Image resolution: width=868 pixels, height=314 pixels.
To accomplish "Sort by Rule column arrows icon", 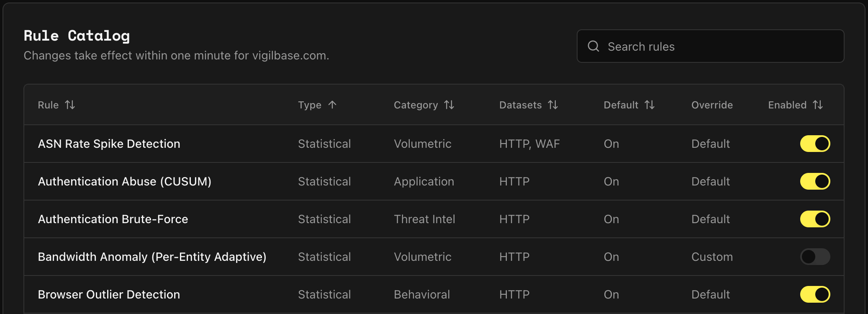I will coord(70,105).
